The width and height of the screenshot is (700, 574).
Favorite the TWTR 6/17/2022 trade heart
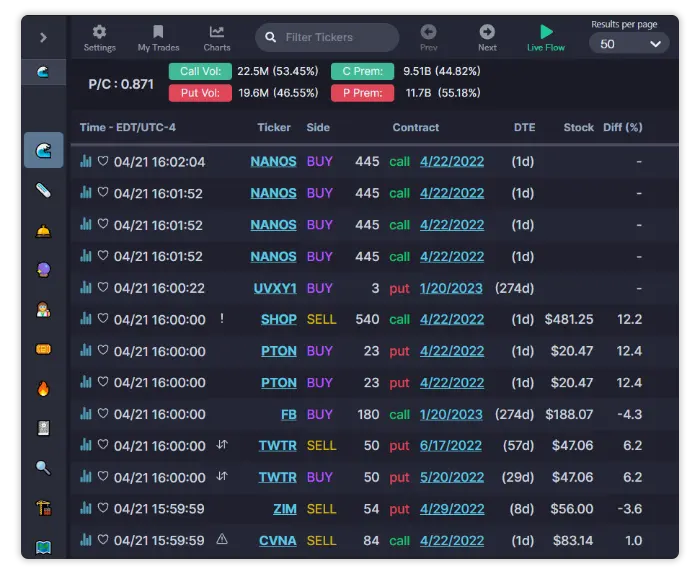[103, 445]
